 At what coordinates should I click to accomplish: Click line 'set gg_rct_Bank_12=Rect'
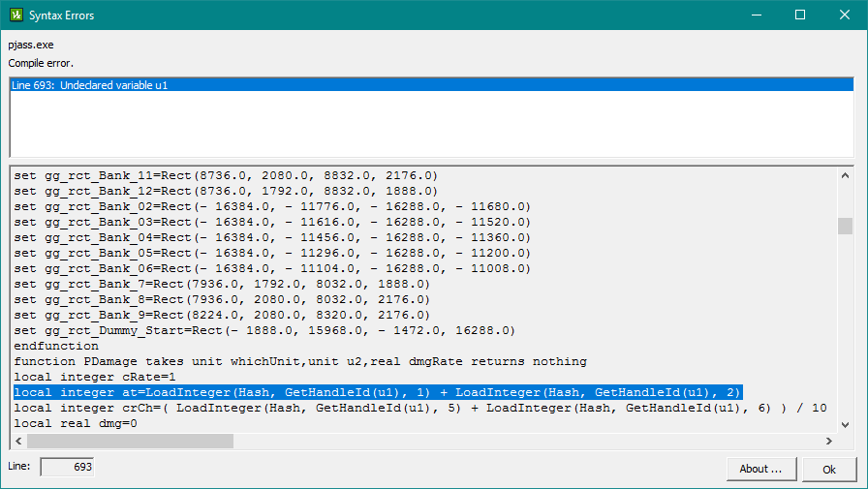[226, 191]
